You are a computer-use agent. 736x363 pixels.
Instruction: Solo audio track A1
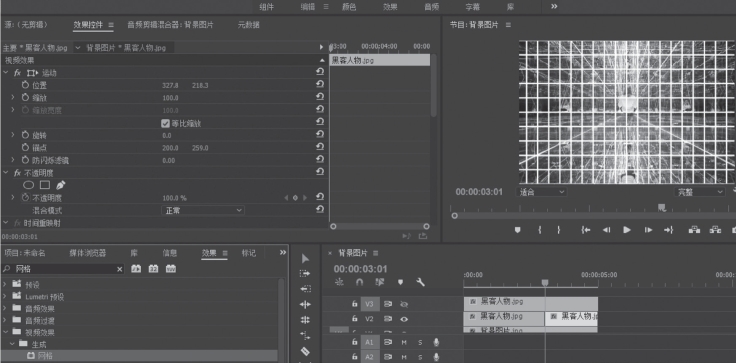pyautogui.click(x=420, y=343)
